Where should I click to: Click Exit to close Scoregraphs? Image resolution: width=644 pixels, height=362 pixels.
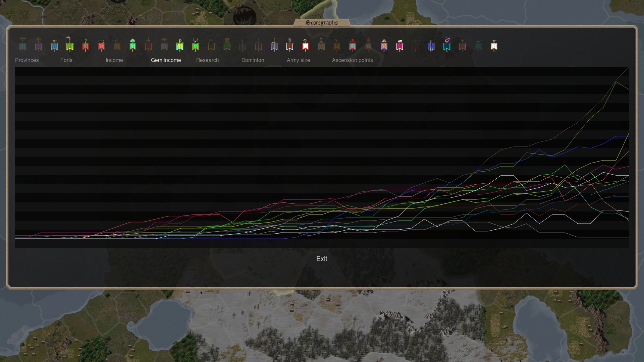click(x=322, y=259)
